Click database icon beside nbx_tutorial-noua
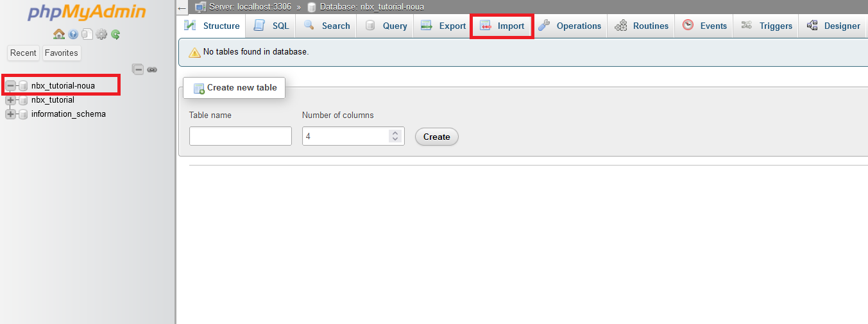 (x=23, y=86)
